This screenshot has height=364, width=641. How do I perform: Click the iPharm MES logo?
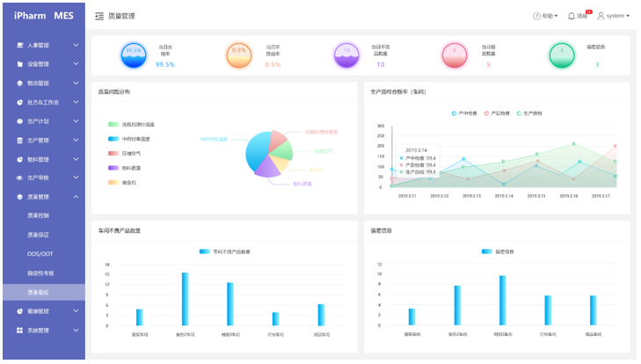click(44, 16)
